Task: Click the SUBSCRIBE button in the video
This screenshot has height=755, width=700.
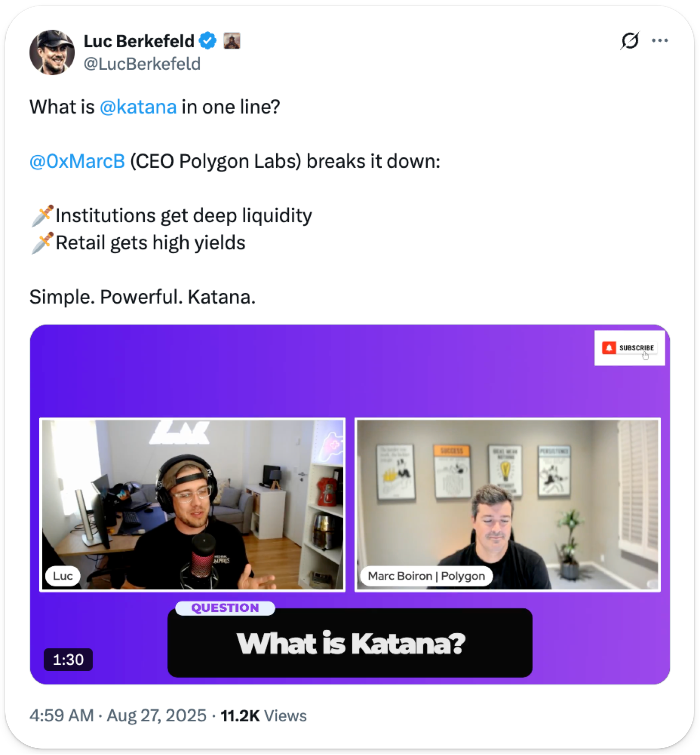Action: tap(630, 348)
